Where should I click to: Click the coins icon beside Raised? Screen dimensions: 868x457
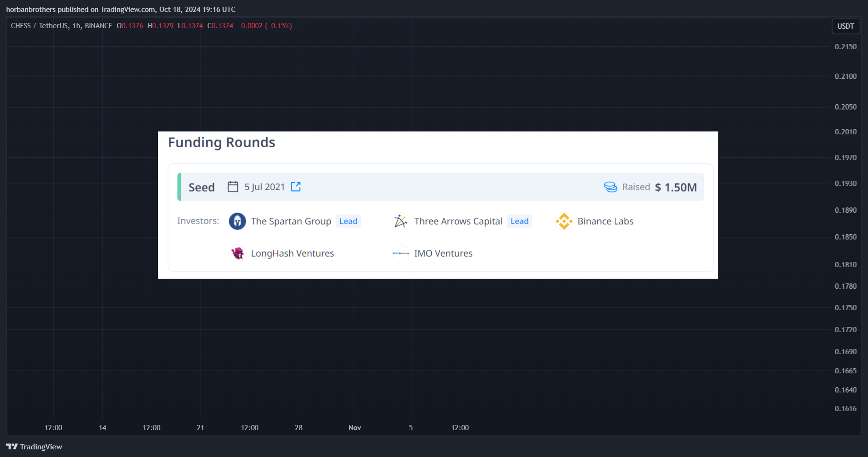pos(611,187)
